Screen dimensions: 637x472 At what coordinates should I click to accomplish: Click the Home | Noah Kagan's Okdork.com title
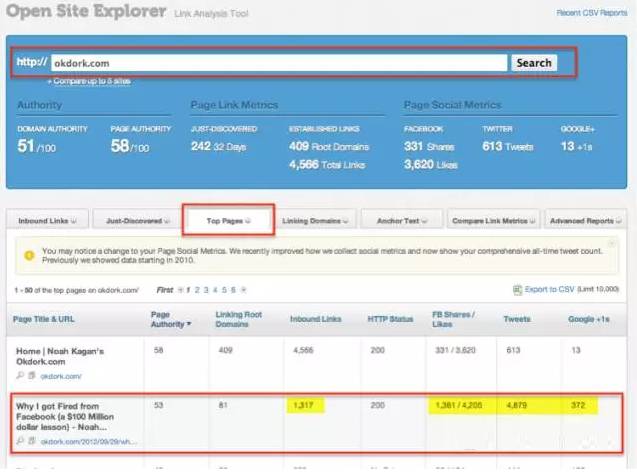pos(60,356)
